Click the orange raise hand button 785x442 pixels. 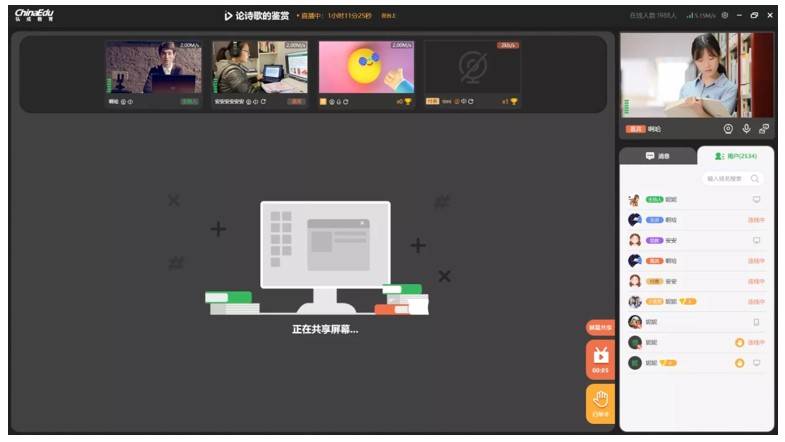click(600, 403)
